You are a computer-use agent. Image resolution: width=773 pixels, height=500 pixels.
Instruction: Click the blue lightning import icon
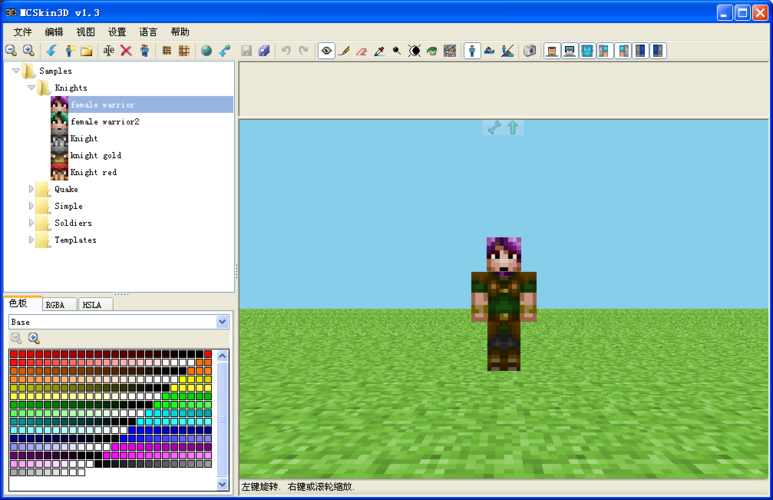(51, 50)
